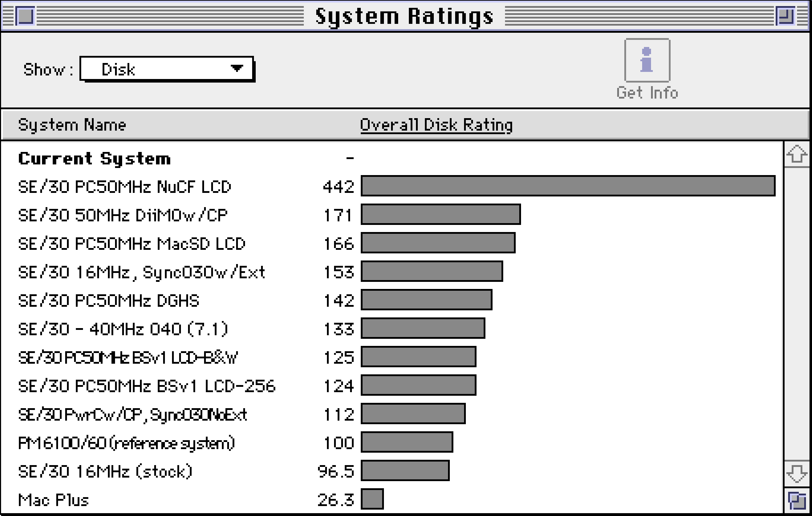Click the window close box
The image size is (812, 516).
coord(25,16)
